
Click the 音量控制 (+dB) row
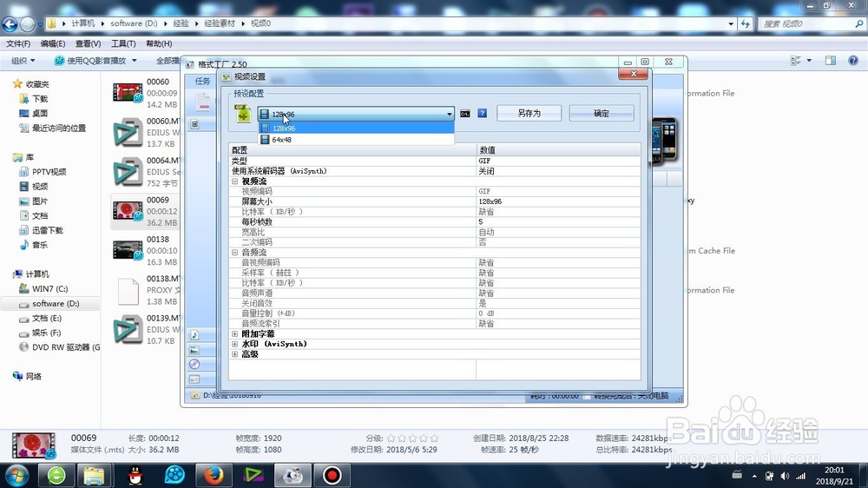point(435,313)
